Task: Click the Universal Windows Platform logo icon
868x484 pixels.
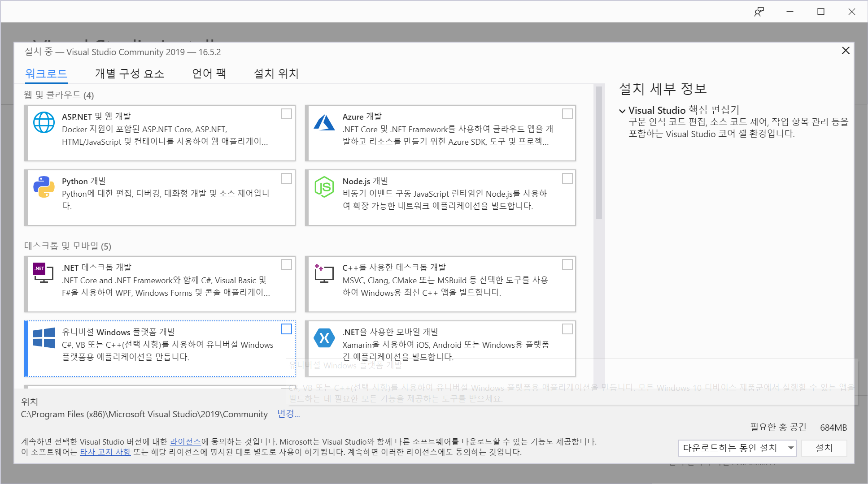Action: point(44,337)
